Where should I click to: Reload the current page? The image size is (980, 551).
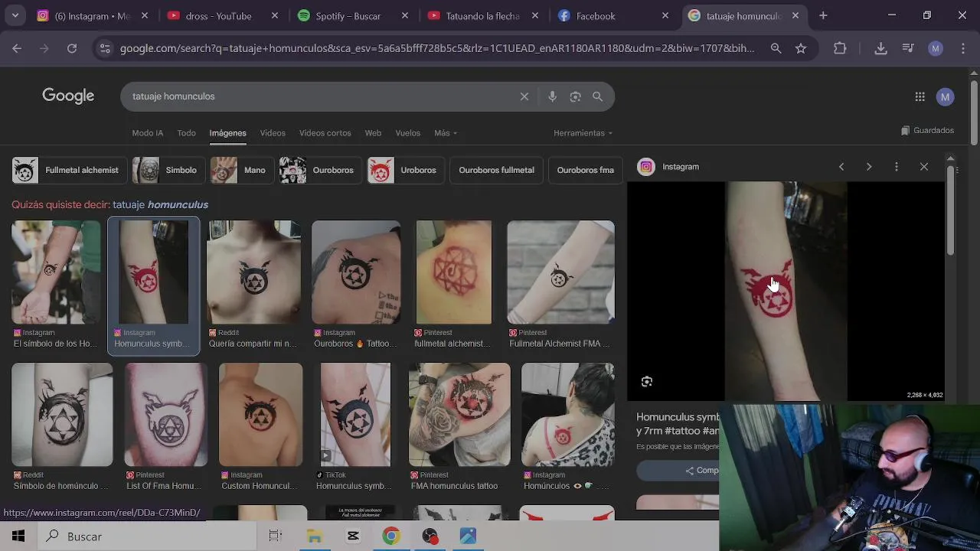(72, 48)
